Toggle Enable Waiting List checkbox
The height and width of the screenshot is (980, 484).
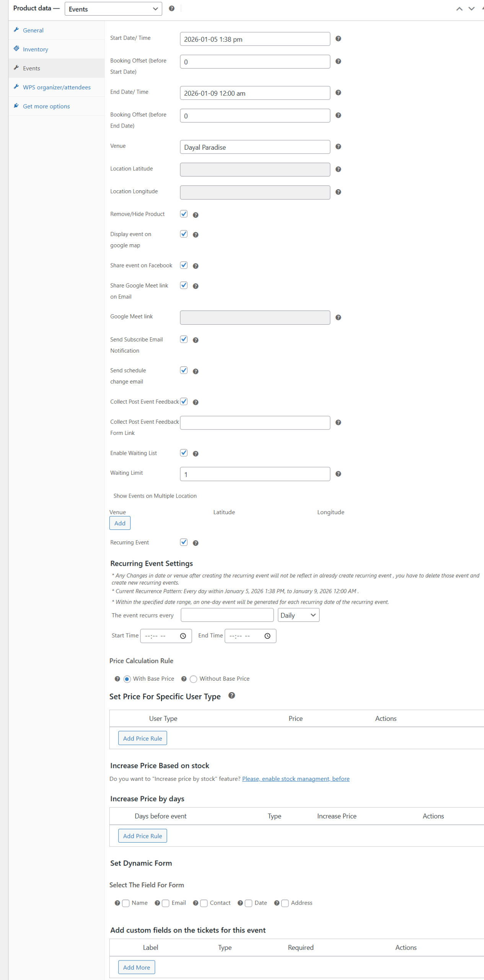(x=184, y=453)
